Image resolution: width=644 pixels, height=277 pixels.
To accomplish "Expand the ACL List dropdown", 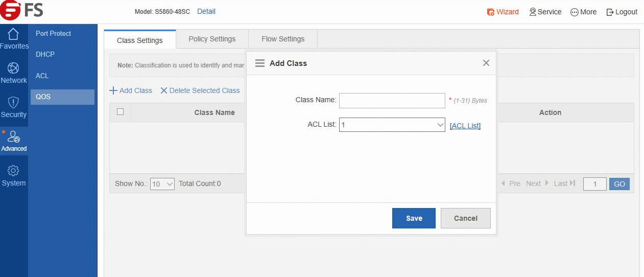I will 392,125.
